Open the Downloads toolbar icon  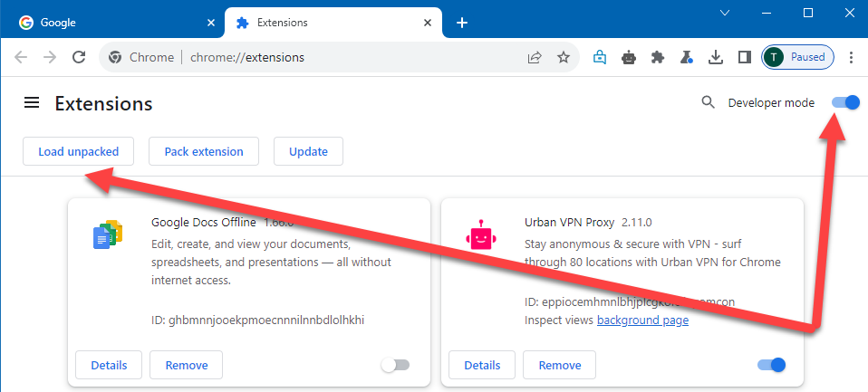point(716,57)
